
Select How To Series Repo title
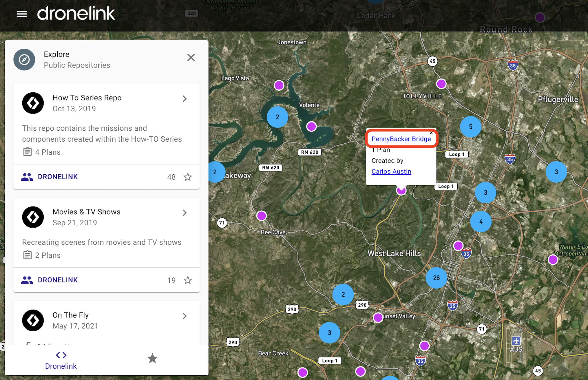pyautogui.click(x=87, y=98)
